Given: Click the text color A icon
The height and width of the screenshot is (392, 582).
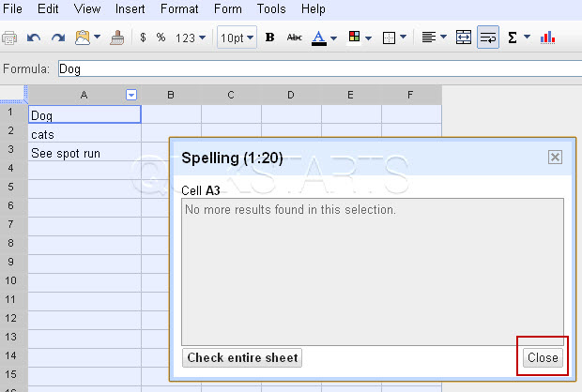Looking at the screenshot, I should [319, 38].
